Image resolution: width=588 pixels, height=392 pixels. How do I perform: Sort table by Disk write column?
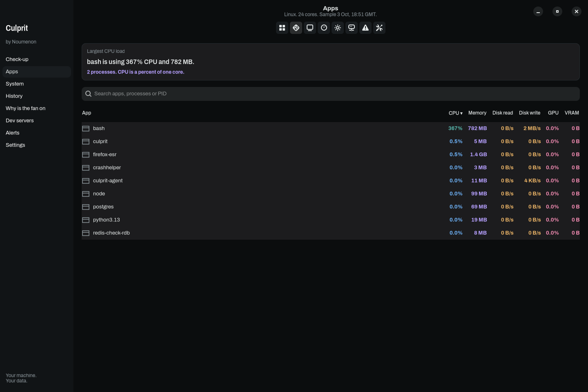530,113
